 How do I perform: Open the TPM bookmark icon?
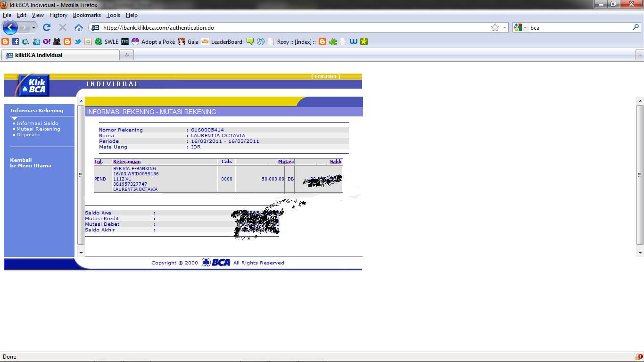pos(125,41)
